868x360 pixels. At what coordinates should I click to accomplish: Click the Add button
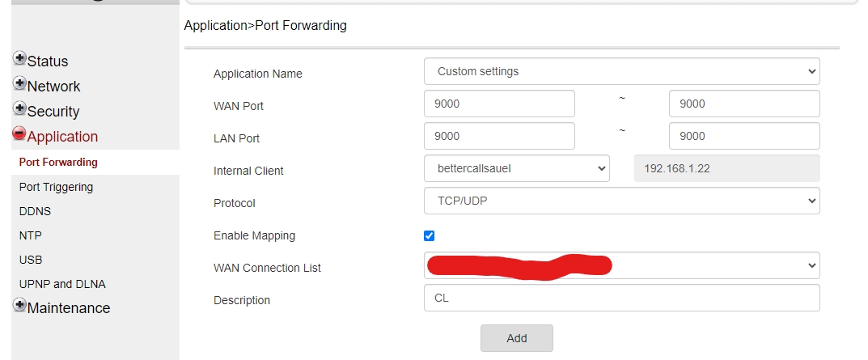[x=516, y=338]
